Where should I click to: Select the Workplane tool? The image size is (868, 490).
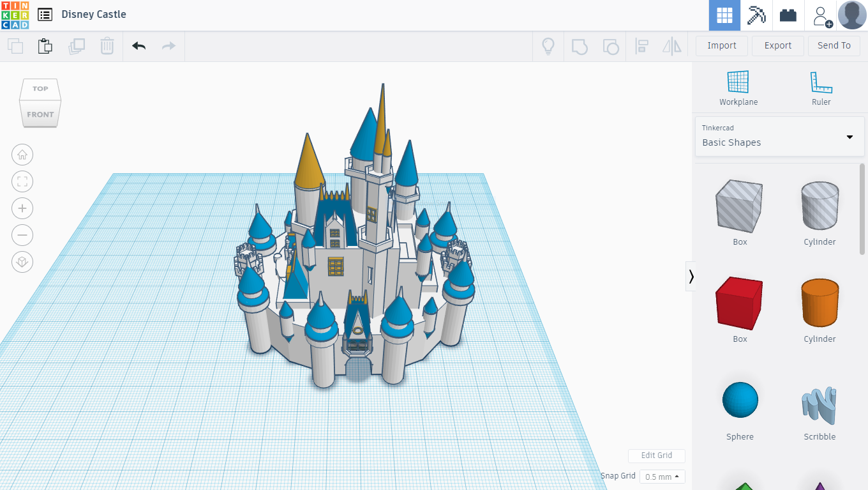pyautogui.click(x=738, y=88)
